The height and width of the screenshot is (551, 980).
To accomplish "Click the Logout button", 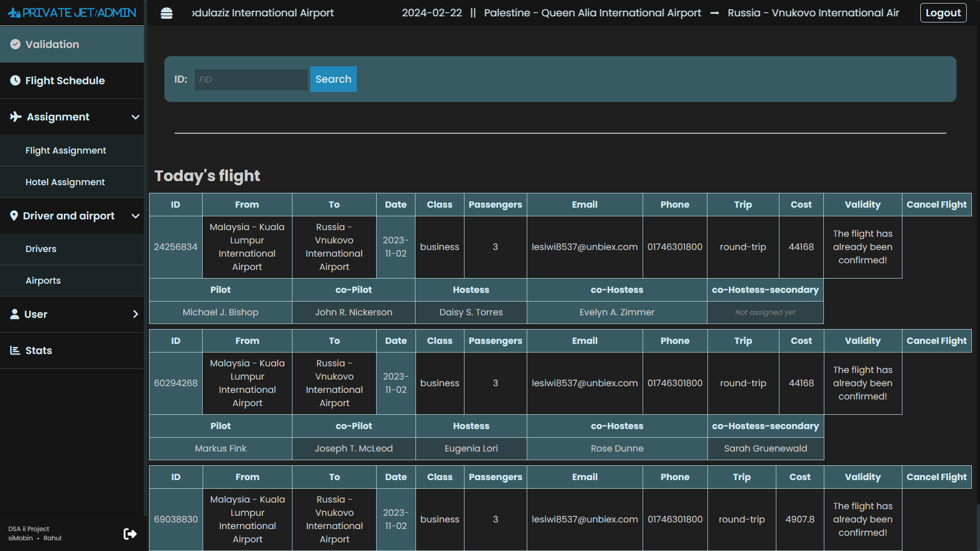I will [x=943, y=13].
